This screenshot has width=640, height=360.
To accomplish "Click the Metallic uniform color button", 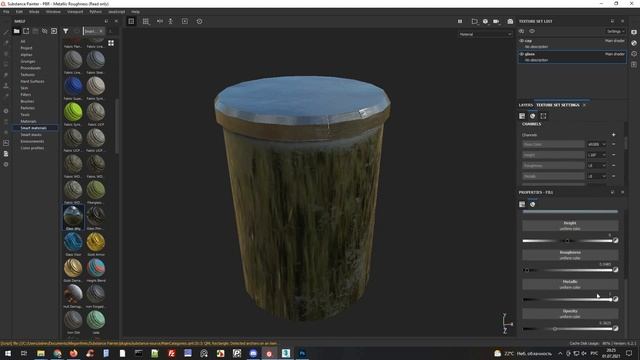I will pos(570,284).
